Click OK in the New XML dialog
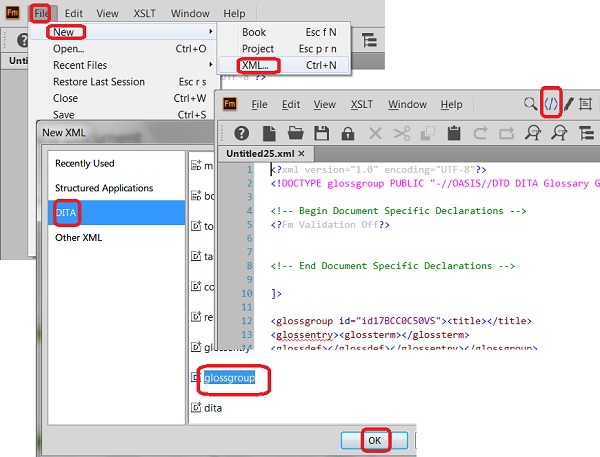Image resolution: width=600 pixels, height=457 pixels. click(x=374, y=441)
